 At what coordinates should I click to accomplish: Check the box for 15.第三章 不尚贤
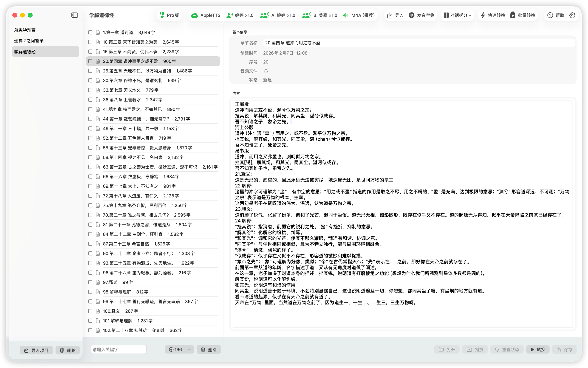click(x=90, y=52)
